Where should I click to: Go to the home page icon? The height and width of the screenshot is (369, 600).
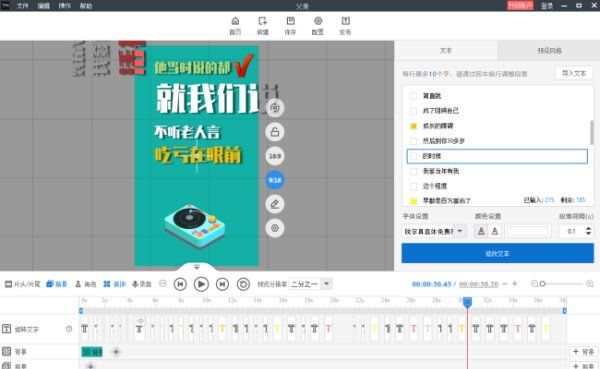(x=235, y=25)
